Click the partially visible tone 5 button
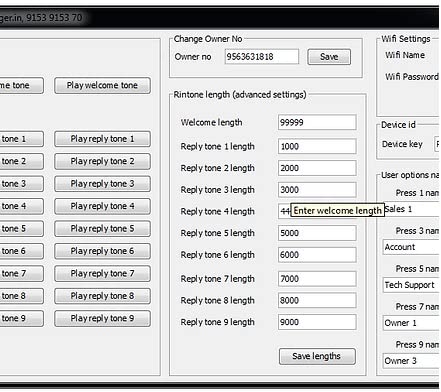441x392 pixels. pyautogui.click(x=21, y=229)
